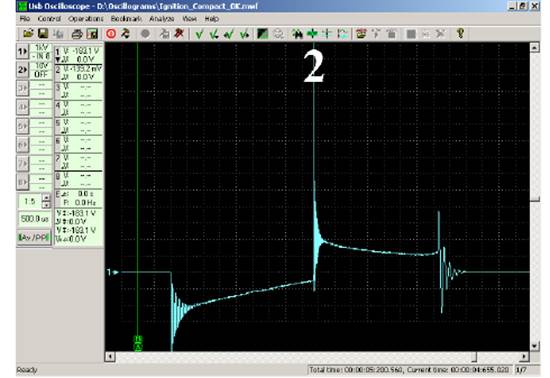Viewport: 550px width, 378px height.
Task: Click channel 2 OFF input setting
Action: pyautogui.click(x=41, y=74)
